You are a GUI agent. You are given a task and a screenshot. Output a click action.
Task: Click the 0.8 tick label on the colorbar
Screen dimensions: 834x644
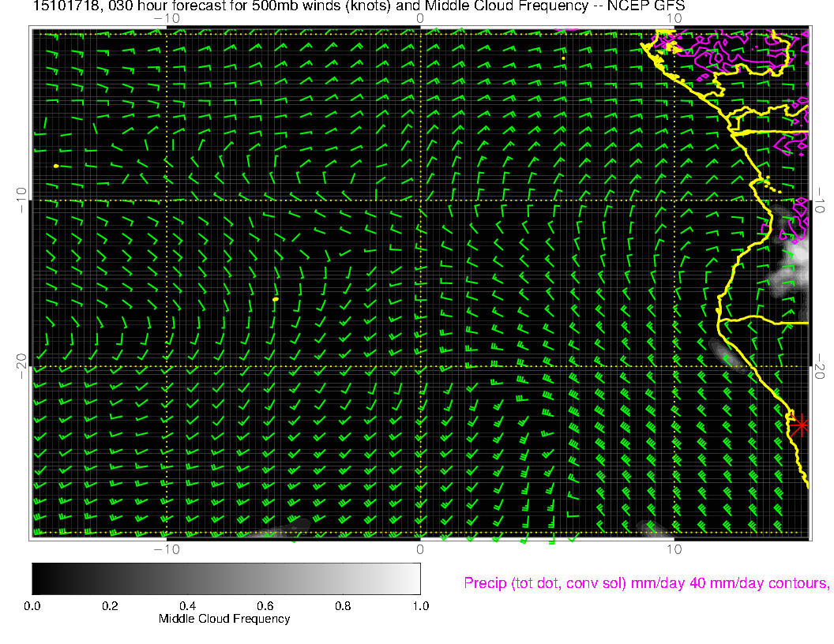coord(342,605)
